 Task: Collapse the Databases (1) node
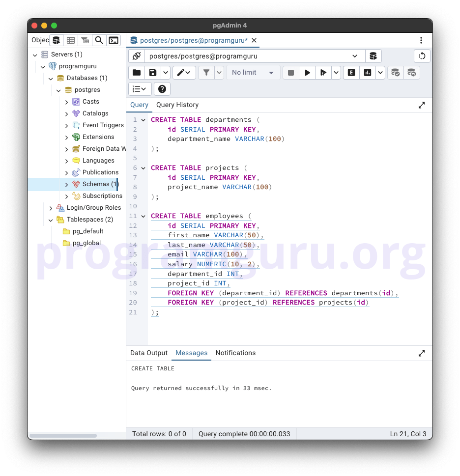tap(51, 79)
